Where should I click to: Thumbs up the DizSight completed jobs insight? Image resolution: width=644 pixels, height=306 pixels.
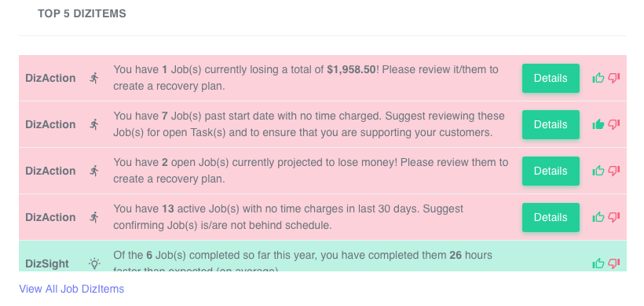598,264
